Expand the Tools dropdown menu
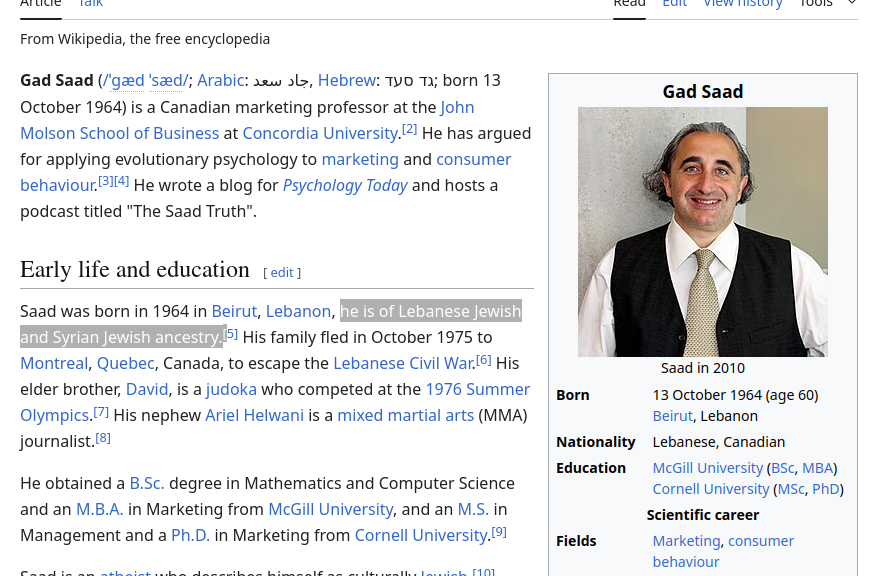 pyautogui.click(x=829, y=3)
